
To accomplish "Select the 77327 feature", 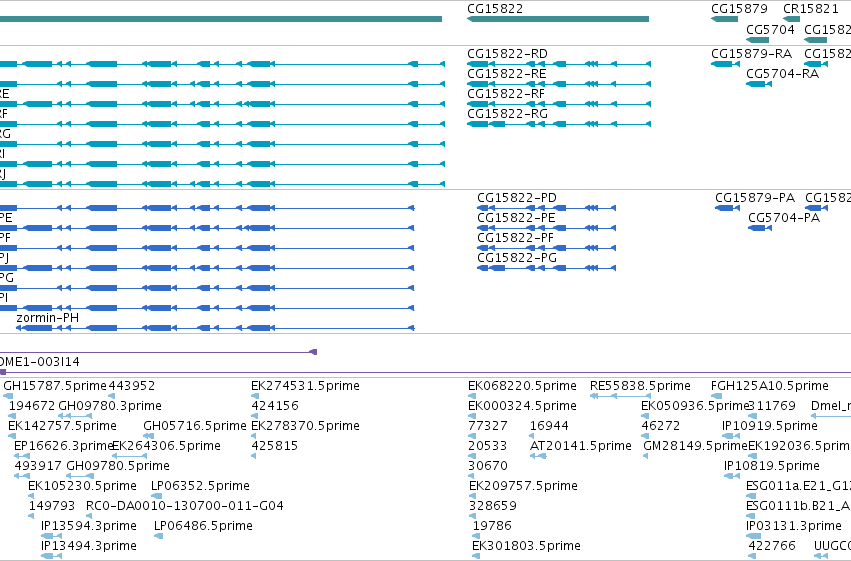I will (x=472, y=436).
